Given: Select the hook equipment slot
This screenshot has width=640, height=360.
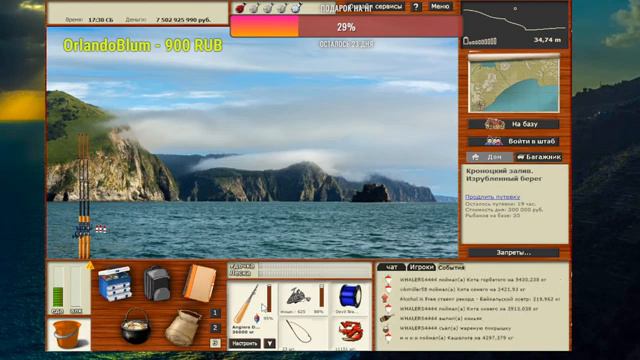Looking at the screenshot, I should point(303,334).
